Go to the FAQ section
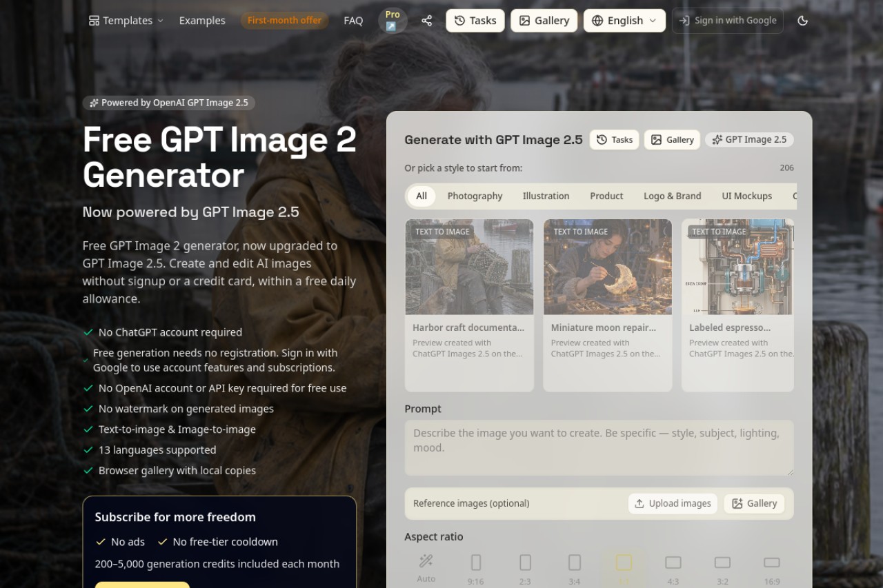This screenshot has width=883, height=588. pos(353,21)
